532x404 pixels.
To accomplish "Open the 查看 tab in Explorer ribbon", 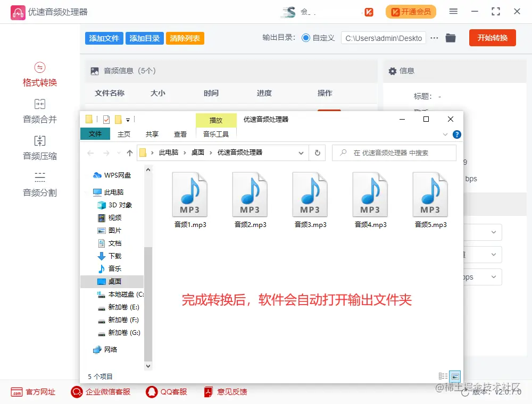I will [180, 134].
